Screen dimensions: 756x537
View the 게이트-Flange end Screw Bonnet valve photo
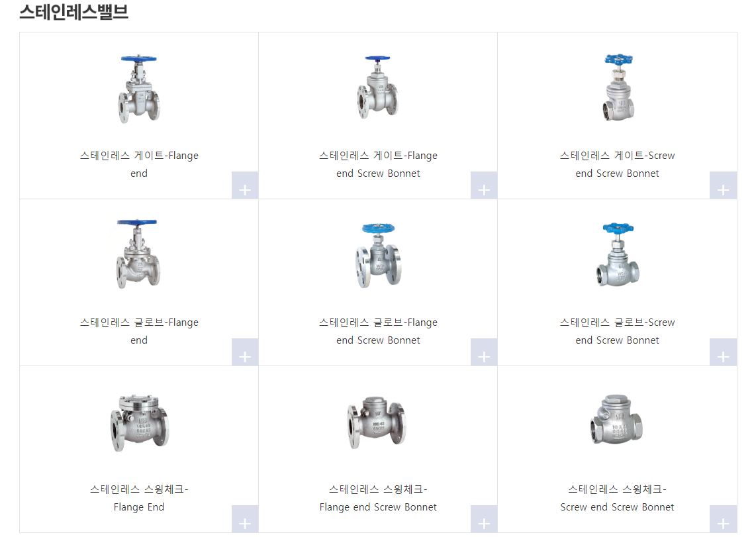pos(378,87)
